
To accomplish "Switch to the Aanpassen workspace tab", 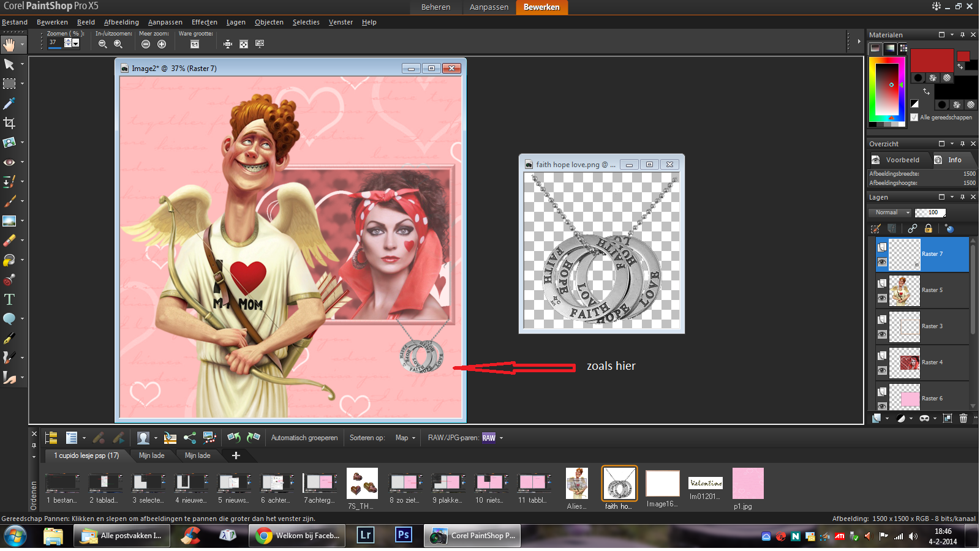I will (x=489, y=7).
